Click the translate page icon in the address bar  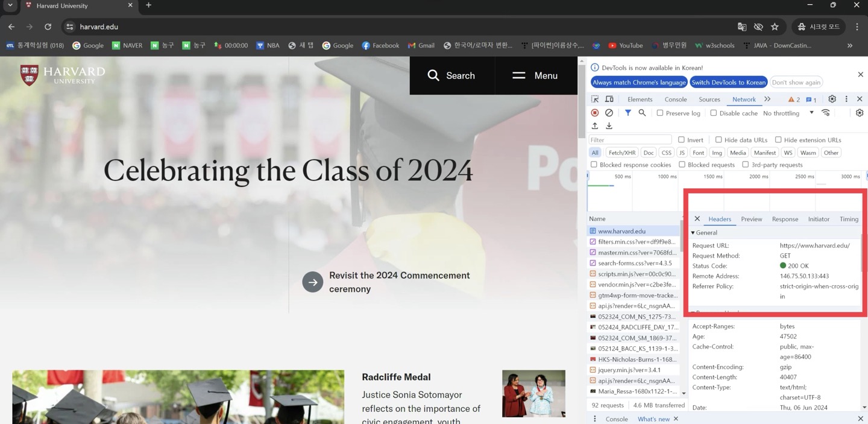742,27
